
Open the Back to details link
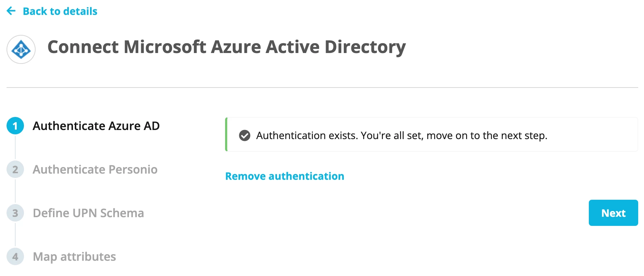[x=60, y=11]
